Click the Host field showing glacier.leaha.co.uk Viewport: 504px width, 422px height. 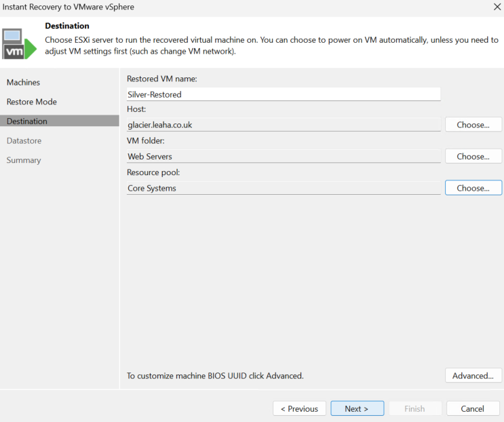tap(284, 125)
